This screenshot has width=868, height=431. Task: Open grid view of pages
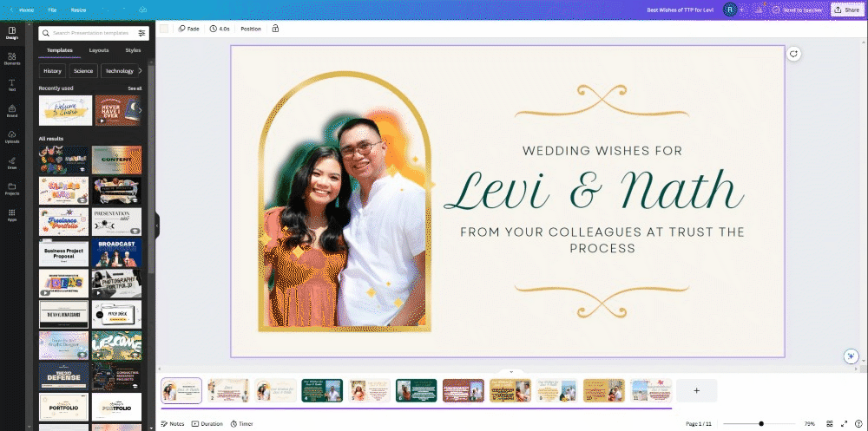coord(830,424)
